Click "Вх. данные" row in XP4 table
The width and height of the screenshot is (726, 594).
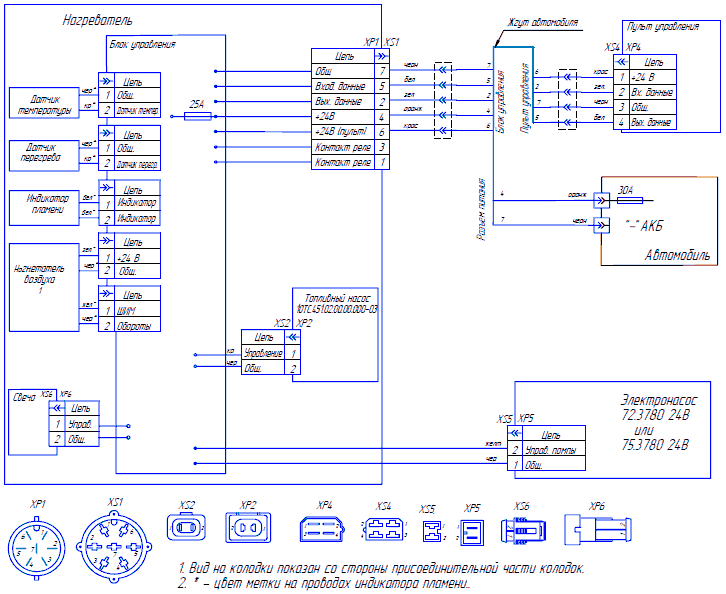point(645,92)
